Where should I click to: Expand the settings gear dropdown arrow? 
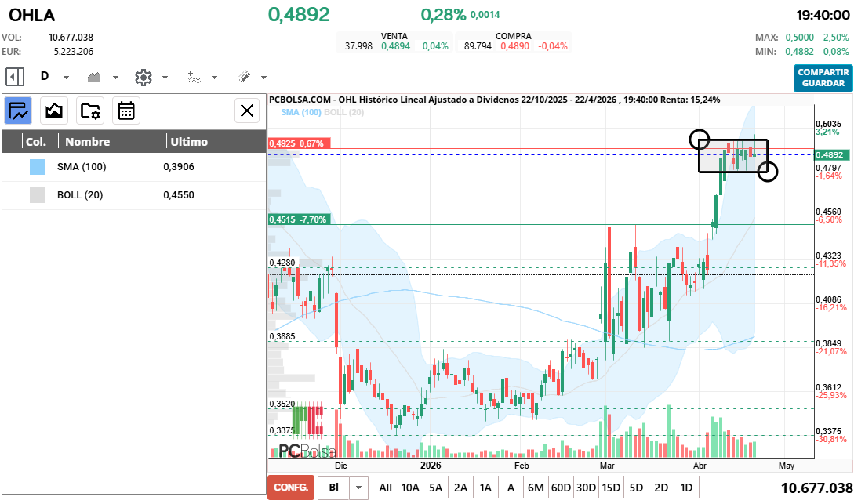[165, 78]
